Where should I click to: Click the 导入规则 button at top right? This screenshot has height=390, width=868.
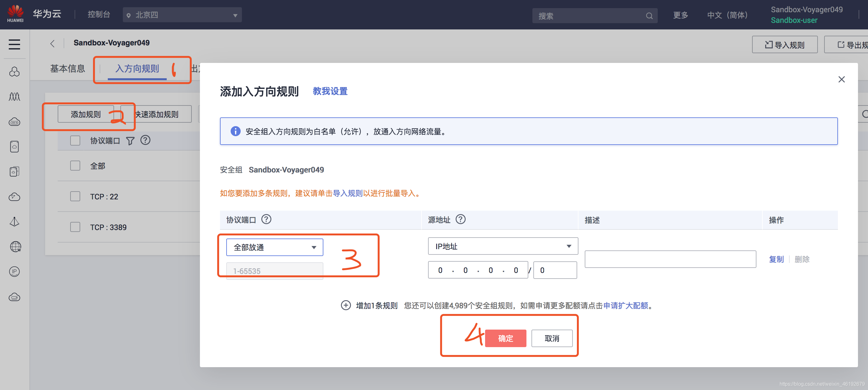pos(784,45)
